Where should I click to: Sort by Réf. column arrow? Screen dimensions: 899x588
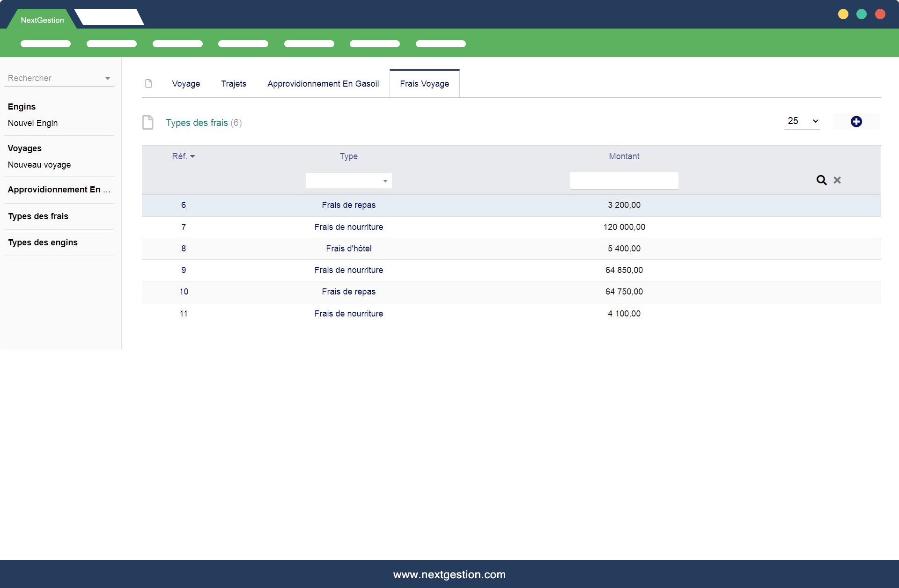tap(192, 156)
